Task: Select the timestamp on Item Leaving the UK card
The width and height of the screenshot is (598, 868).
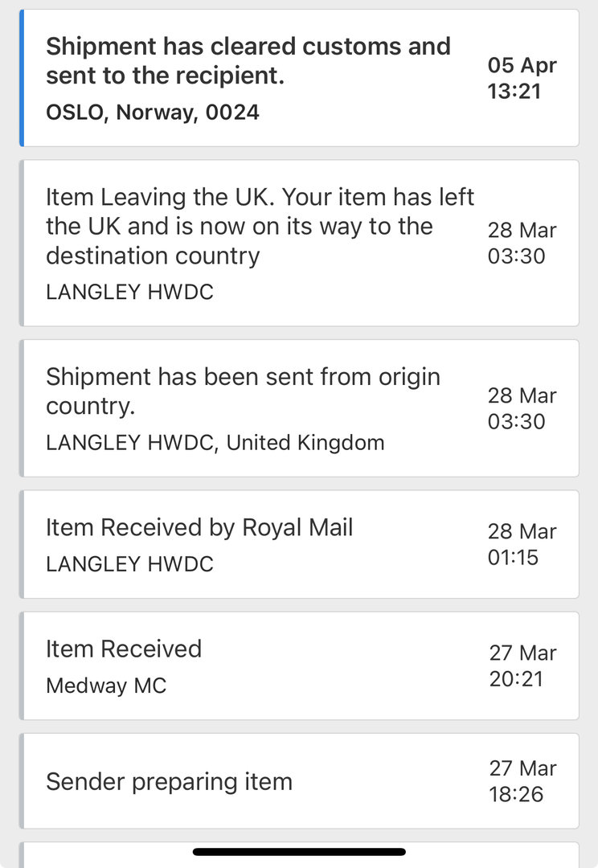Action: [x=522, y=244]
